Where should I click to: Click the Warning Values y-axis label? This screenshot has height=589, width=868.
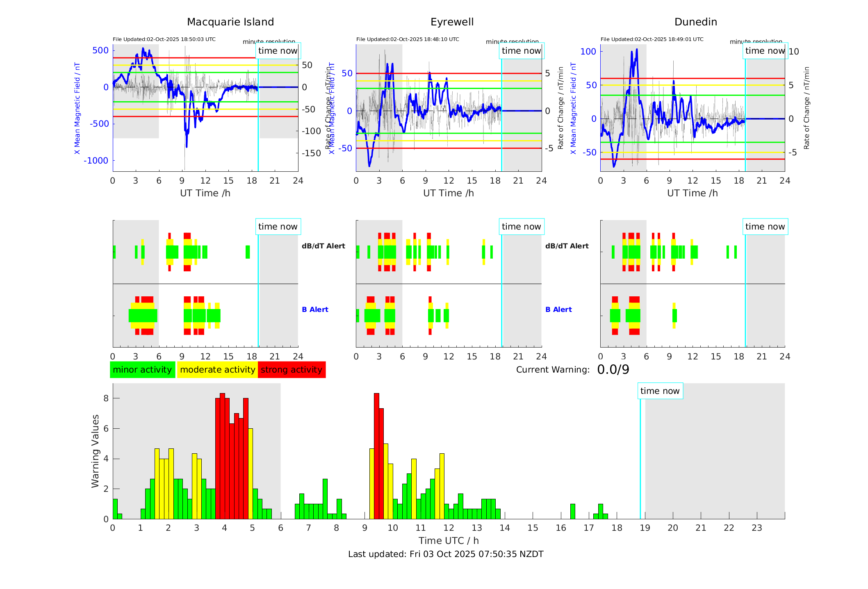click(96, 451)
